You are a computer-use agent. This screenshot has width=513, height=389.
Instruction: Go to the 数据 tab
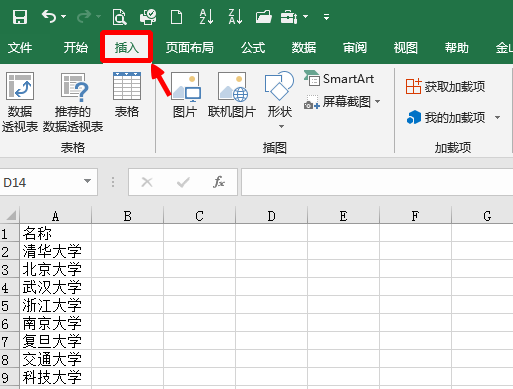click(x=304, y=48)
